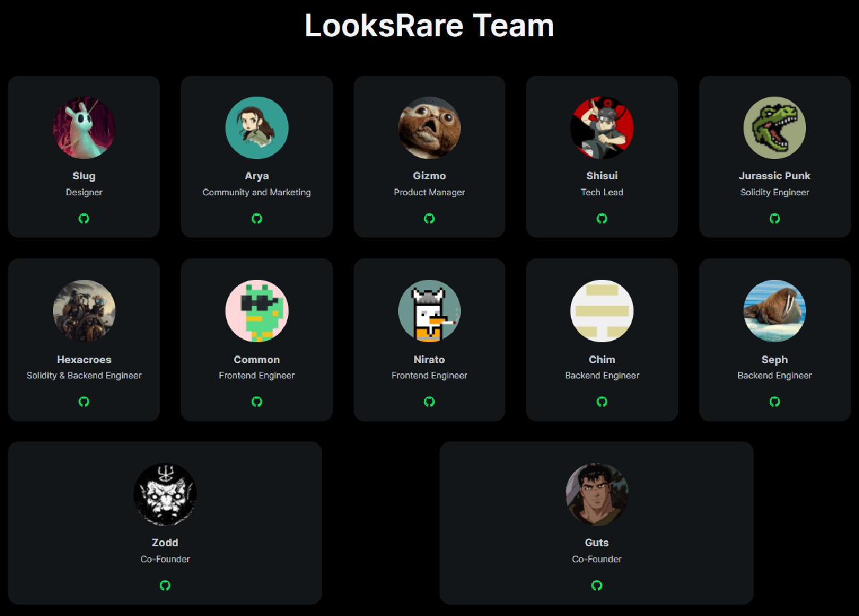Open Common's GitHub icon link

(x=257, y=401)
